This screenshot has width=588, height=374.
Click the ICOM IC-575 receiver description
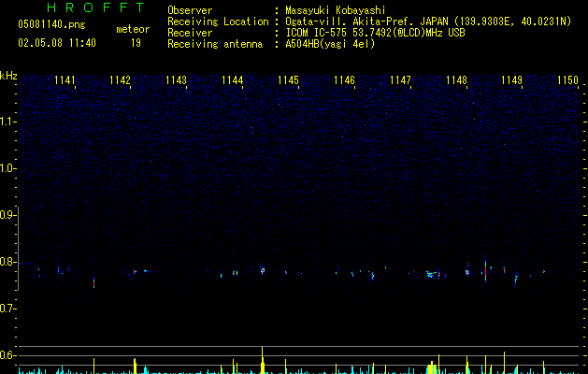[375, 33]
